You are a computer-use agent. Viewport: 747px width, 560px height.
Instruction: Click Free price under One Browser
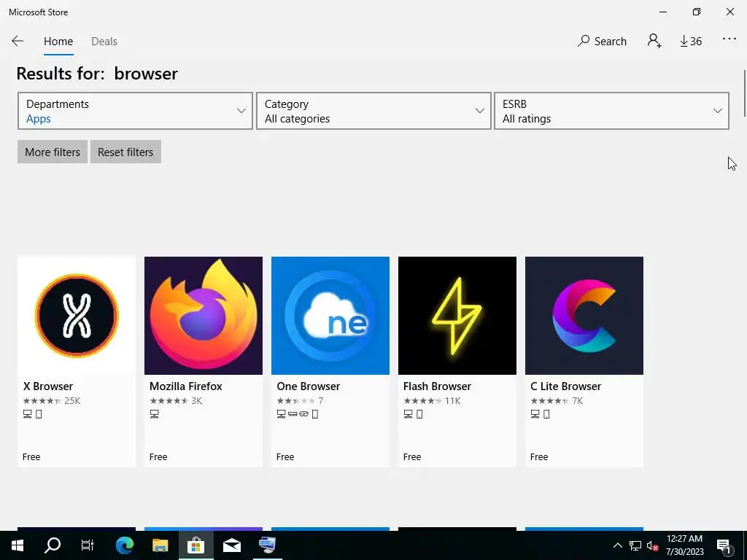click(x=285, y=457)
